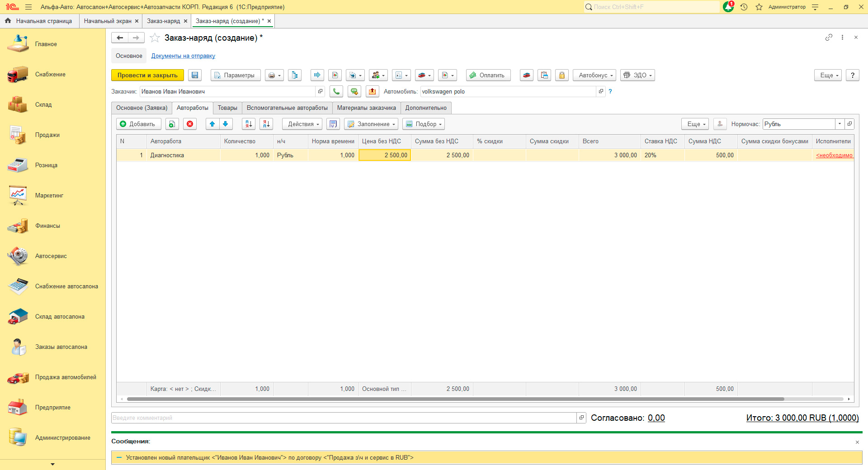Close the Сообщения panel
868x470 pixels.
[x=857, y=442]
